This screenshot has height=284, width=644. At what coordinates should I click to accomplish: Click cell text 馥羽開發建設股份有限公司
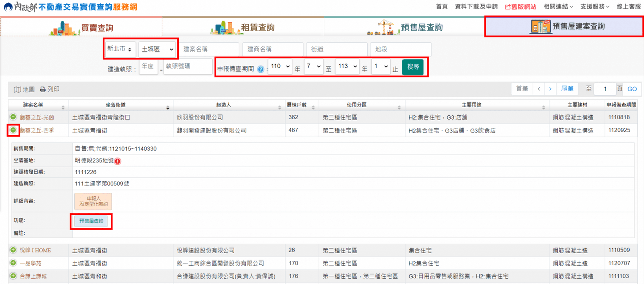coord(211,130)
